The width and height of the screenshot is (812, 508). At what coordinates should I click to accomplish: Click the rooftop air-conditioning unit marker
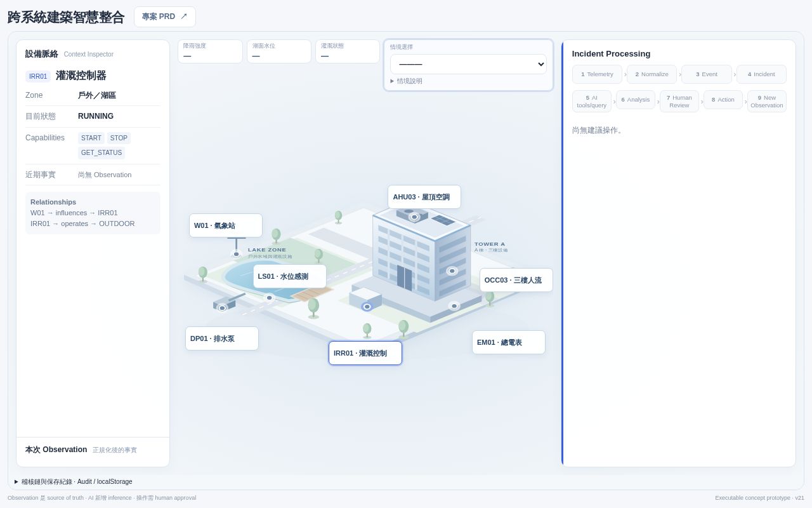click(x=414, y=217)
